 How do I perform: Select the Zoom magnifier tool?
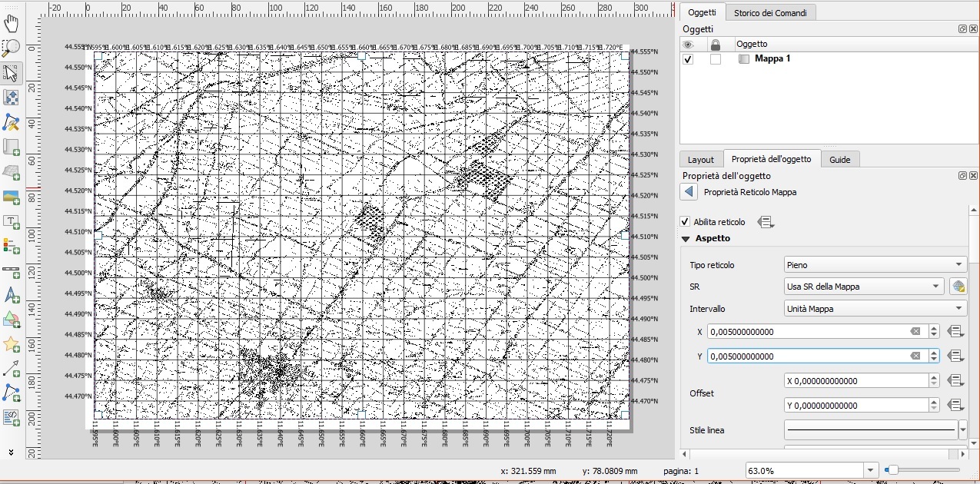pos(12,48)
